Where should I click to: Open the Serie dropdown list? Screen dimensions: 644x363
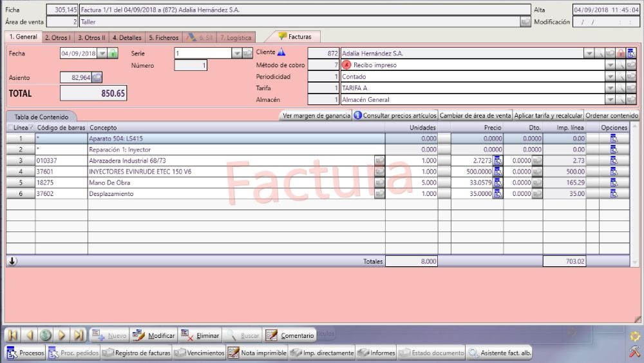click(236, 54)
